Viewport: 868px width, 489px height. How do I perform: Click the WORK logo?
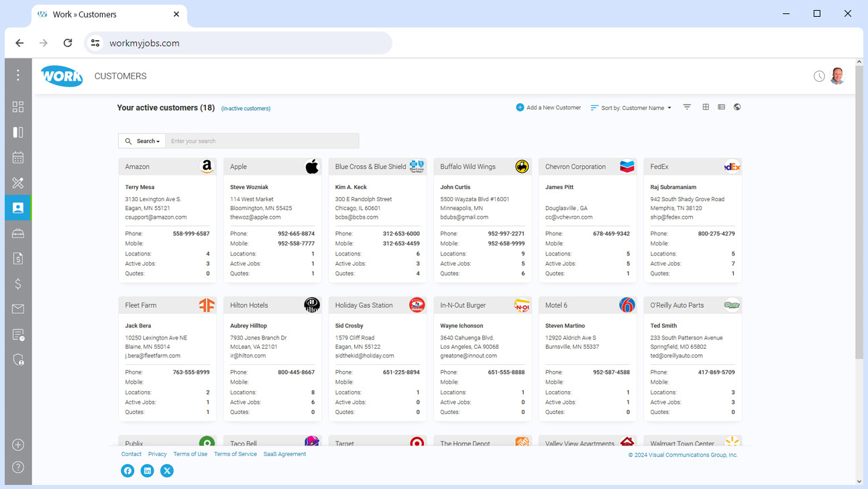(62, 76)
